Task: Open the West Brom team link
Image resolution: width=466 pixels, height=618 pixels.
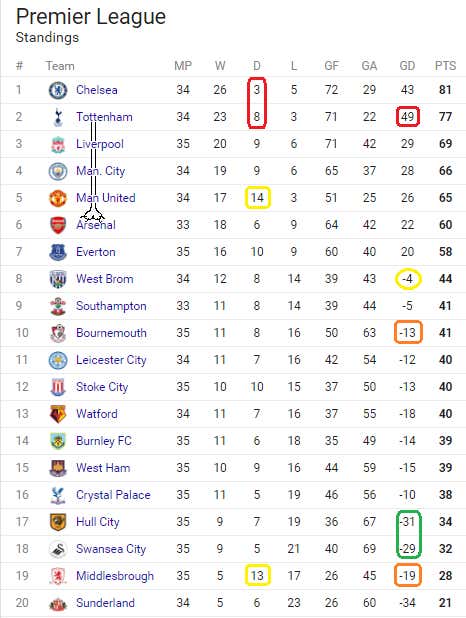Action: pos(105,279)
